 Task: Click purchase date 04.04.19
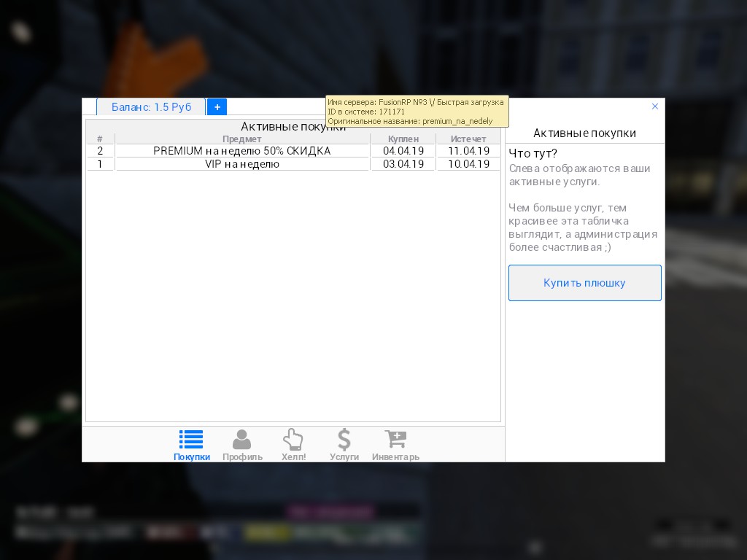403,151
